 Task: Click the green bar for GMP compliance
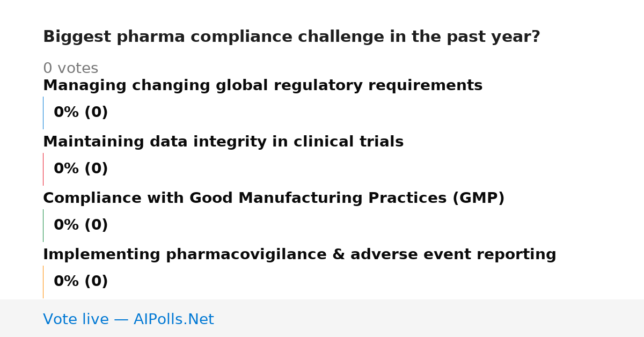[x=43, y=225]
